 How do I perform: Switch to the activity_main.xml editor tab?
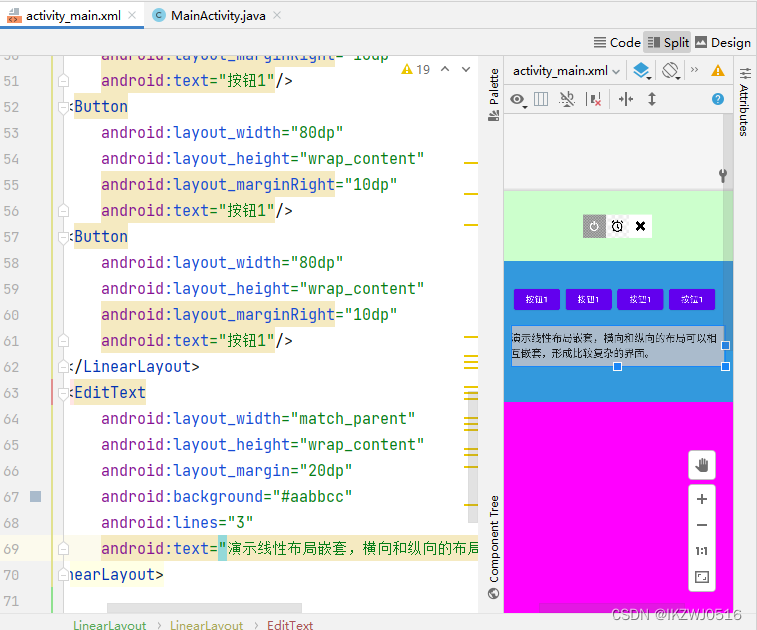(73, 15)
